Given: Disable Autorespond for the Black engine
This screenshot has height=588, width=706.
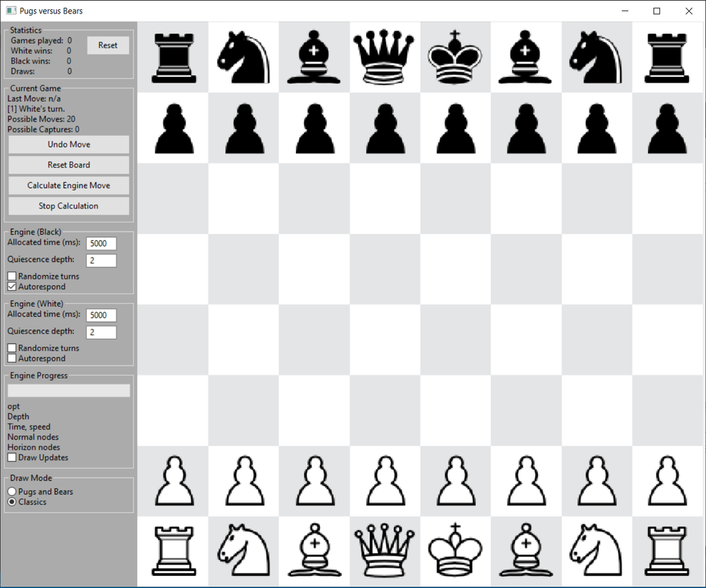Looking at the screenshot, I should pyautogui.click(x=11, y=286).
